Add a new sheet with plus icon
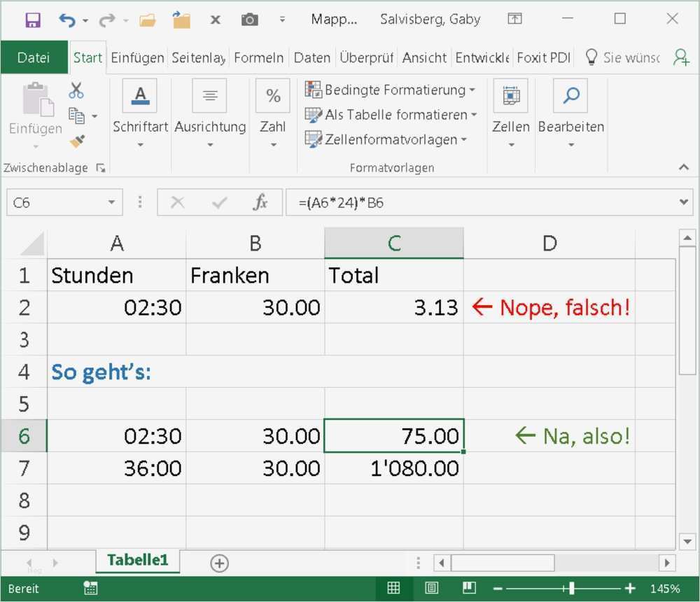 pyautogui.click(x=219, y=563)
